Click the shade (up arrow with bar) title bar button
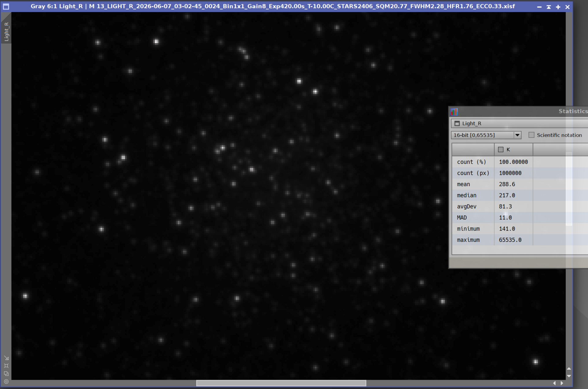This screenshot has height=389, width=588. (x=549, y=7)
